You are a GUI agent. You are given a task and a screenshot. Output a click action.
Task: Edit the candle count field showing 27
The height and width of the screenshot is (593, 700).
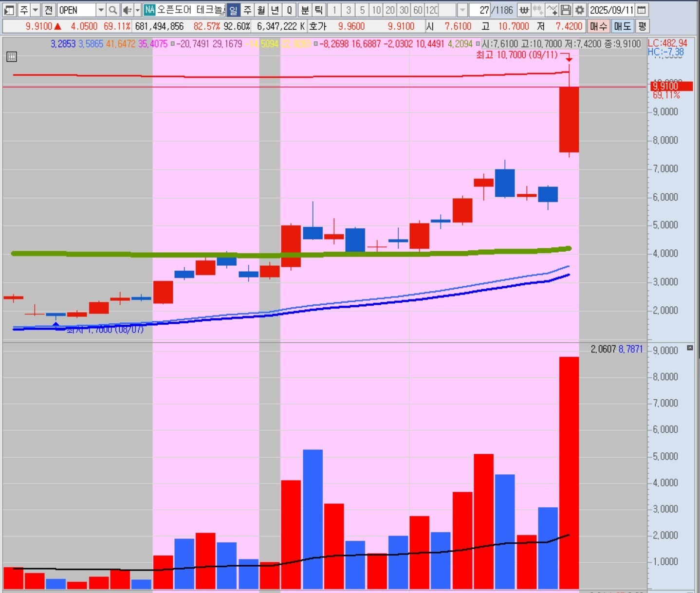[x=479, y=10]
